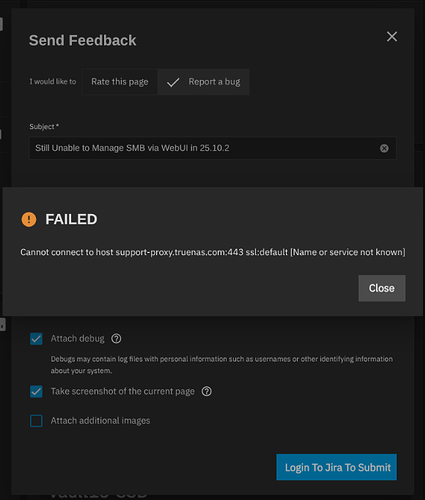425x500 pixels.
Task: Click the Attach additional images label
Action: click(x=100, y=421)
